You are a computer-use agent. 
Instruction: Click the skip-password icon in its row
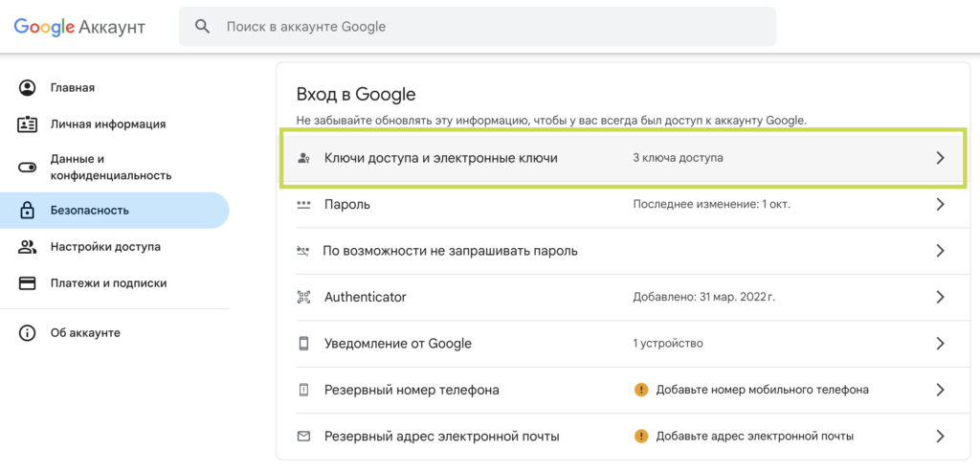tap(303, 251)
